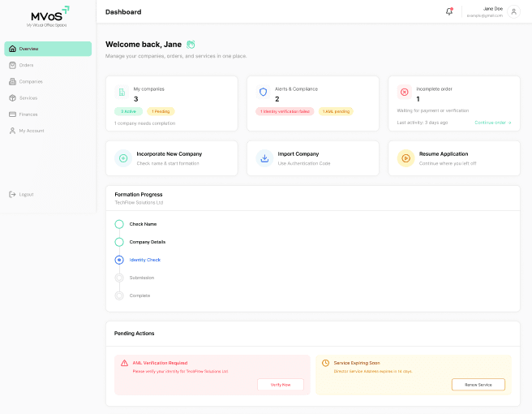Click the MVoS logo

point(47,16)
